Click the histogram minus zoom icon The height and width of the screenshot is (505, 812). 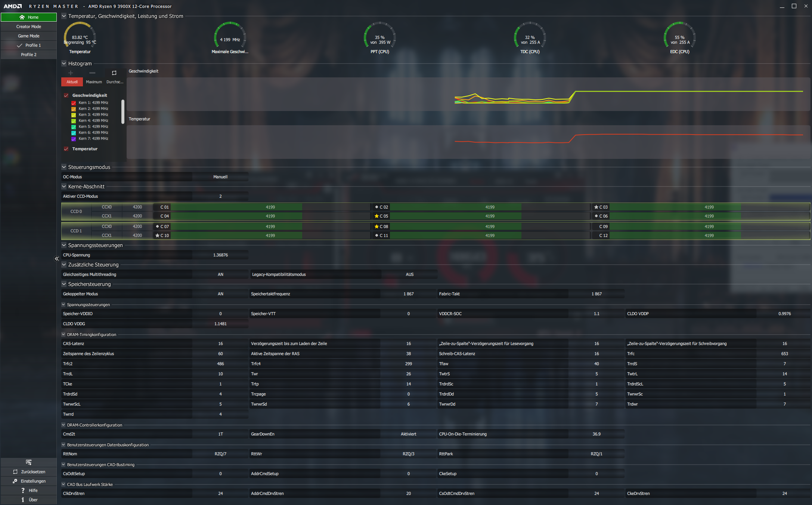tap(92, 73)
